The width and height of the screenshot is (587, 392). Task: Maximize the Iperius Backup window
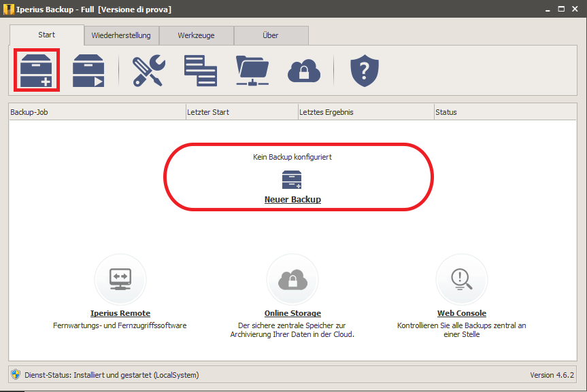click(561, 9)
